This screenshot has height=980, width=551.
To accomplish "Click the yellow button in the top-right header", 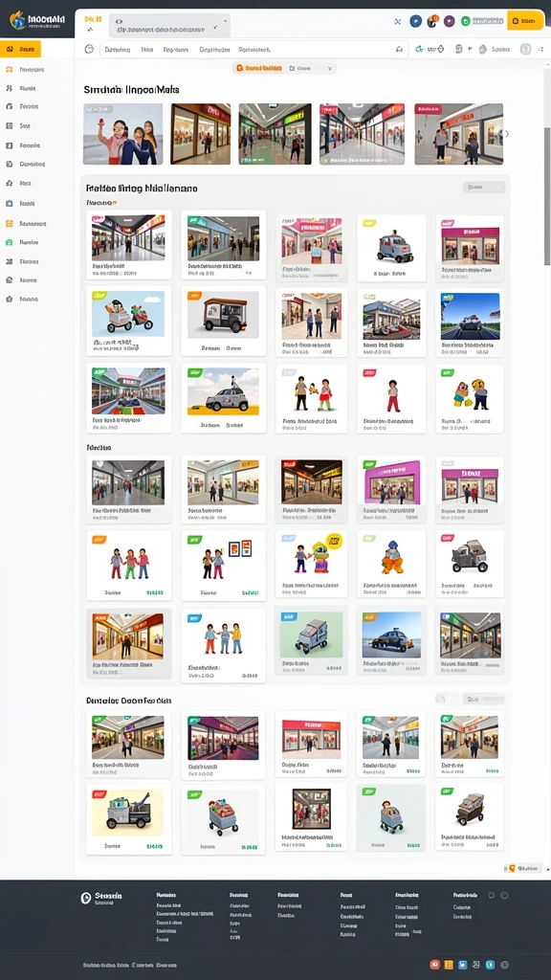I will pos(525,21).
